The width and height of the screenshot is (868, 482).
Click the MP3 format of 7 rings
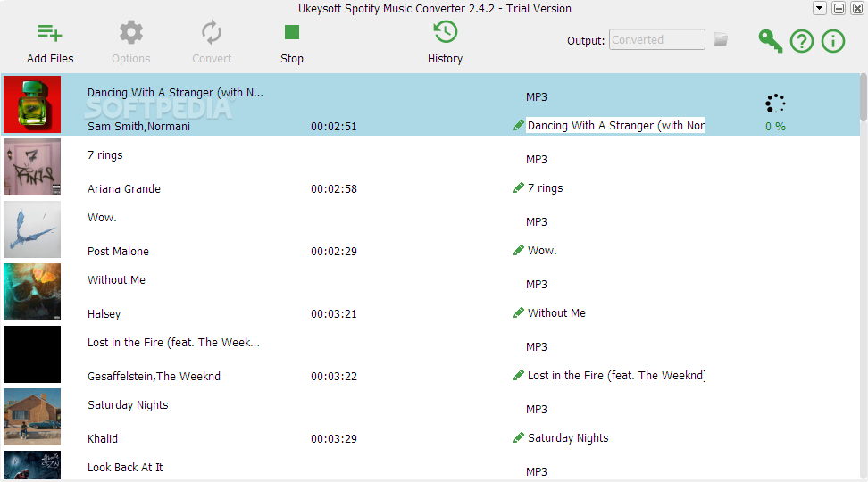[537, 160]
